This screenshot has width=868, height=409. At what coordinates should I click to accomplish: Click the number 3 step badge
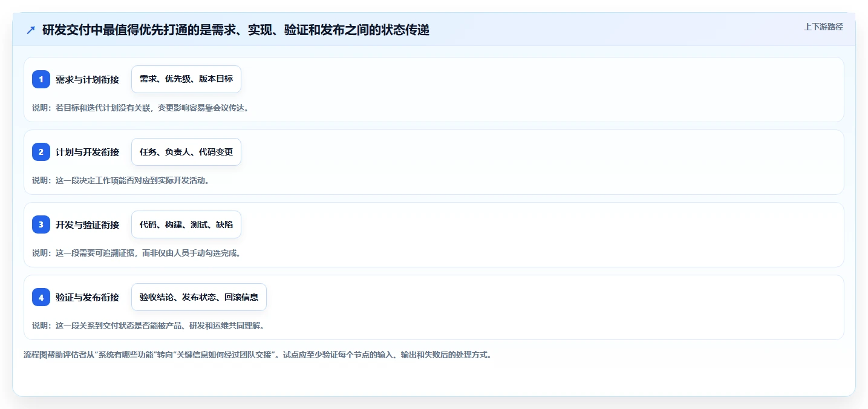[41, 224]
